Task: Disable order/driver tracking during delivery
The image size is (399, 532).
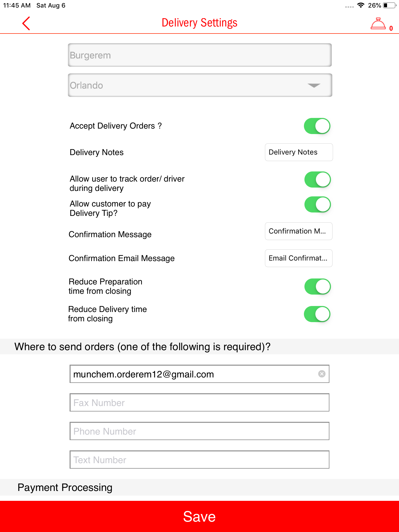Action: click(x=317, y=179)
